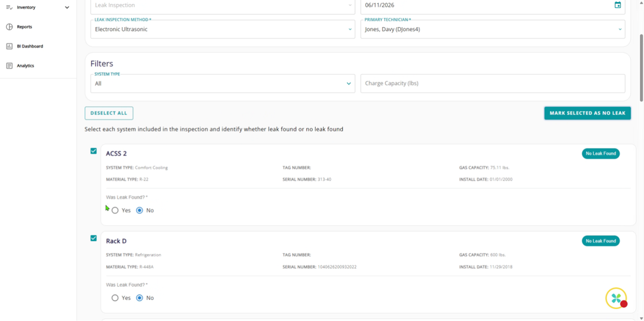Click material type R-22 text
Image resolution: width=644 pixels, height=321 pixels.
coord(145,180)
